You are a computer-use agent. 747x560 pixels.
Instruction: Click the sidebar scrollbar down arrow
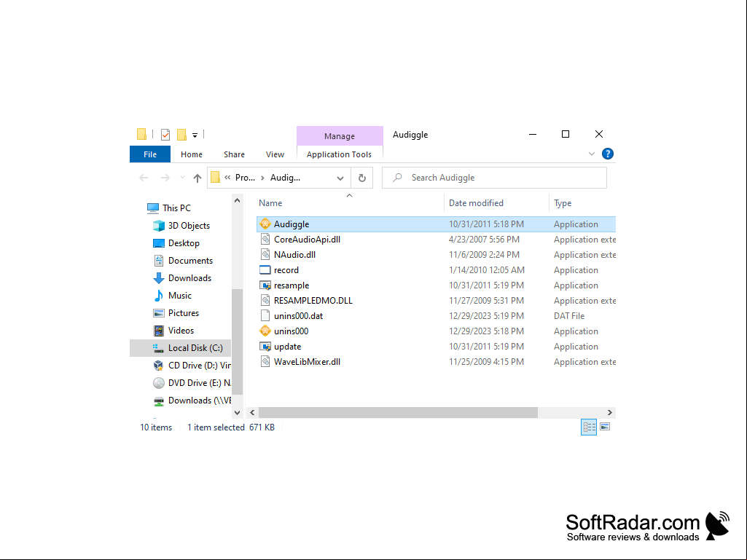[x=238, y=412]
